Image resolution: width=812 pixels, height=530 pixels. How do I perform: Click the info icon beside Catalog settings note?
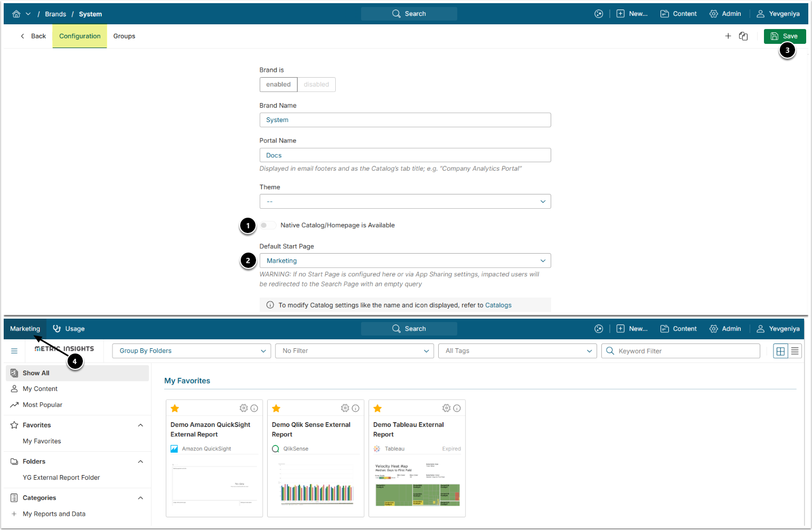[x=270, y=305]
